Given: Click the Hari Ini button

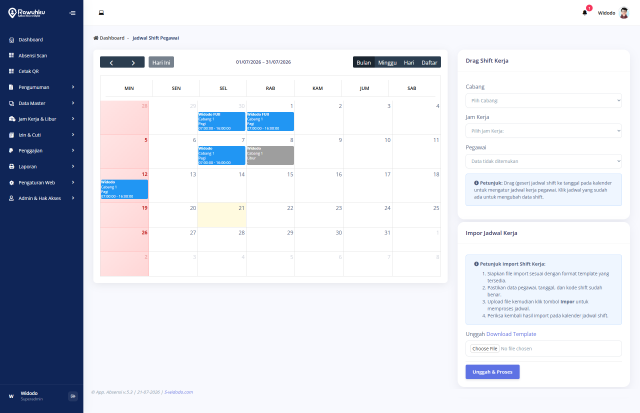Looking at the screenshot, I should coord(161,62).
